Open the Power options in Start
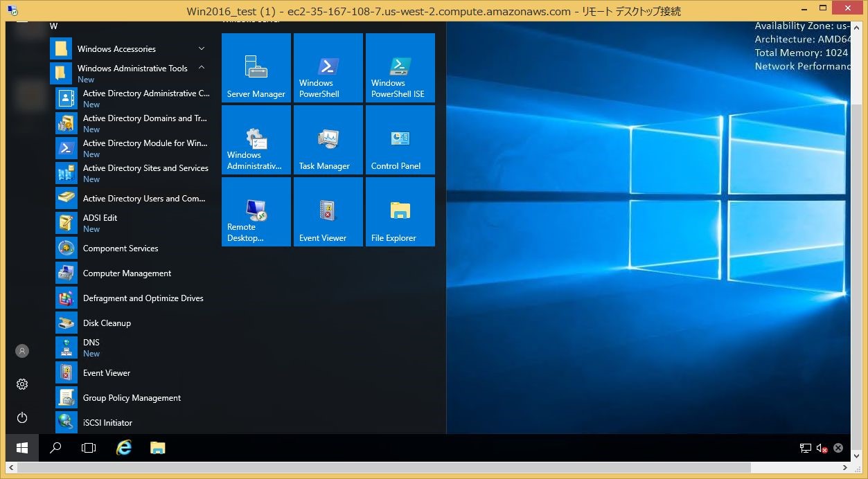 point(22,417)
